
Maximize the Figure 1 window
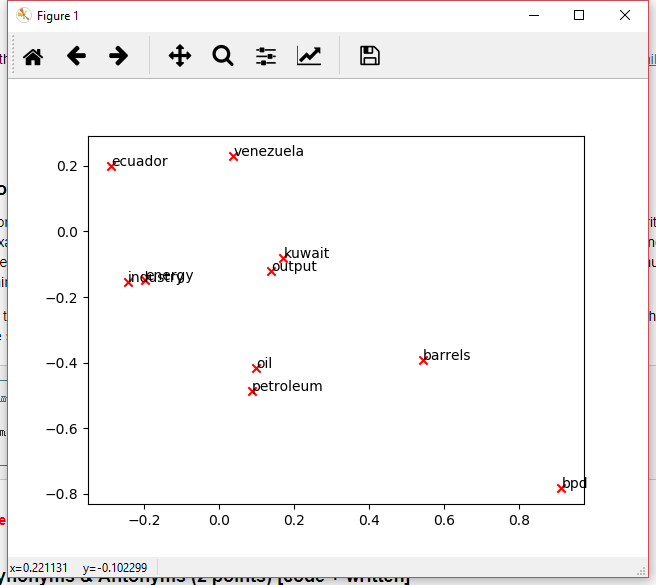[579, 15]
